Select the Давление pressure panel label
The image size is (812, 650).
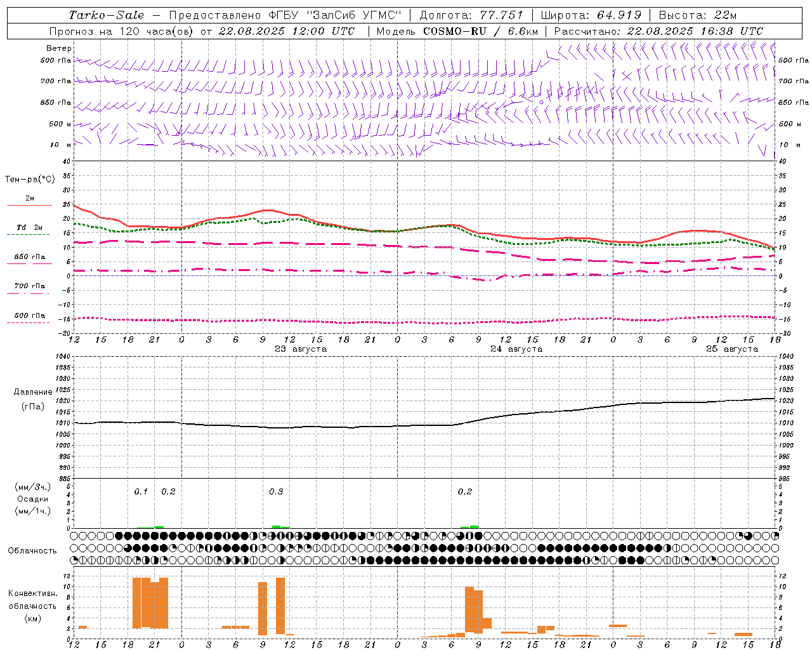point(33,392)
